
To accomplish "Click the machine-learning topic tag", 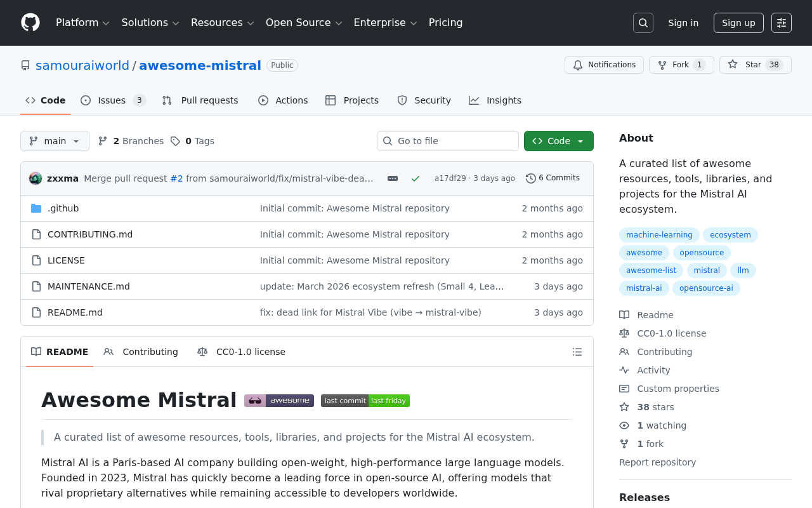I will [659, 235].
